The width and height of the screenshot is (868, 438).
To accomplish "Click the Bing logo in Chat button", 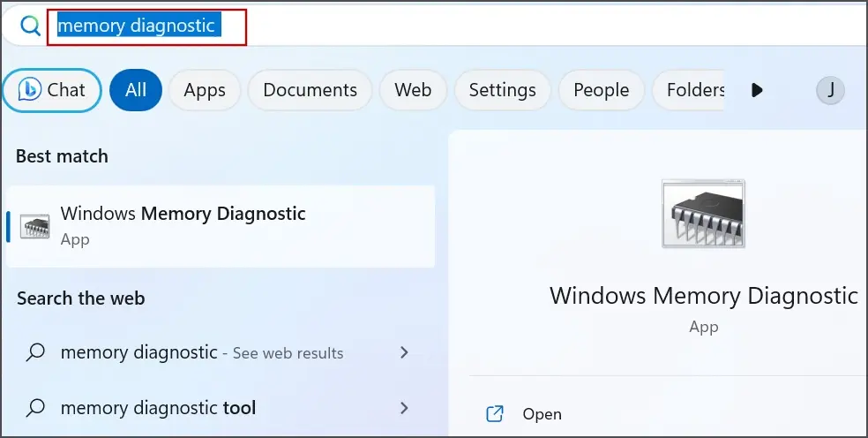I will pyautogui.click(x=29, y=89).
